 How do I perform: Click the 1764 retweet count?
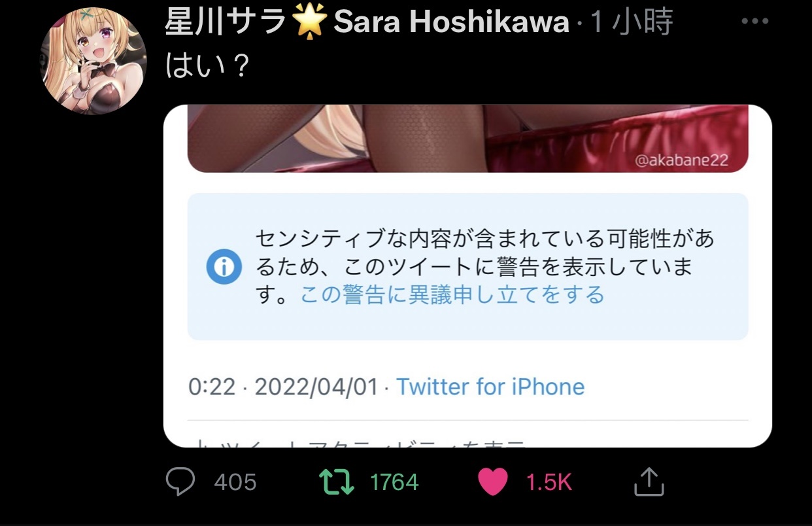[x=394, y=483]
